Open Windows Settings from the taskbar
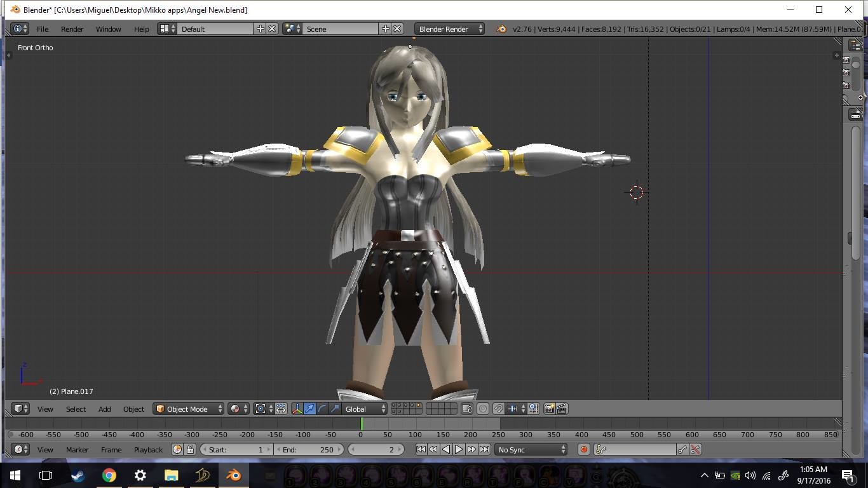This screenshot has width=868, height=488. click(140, 475)
